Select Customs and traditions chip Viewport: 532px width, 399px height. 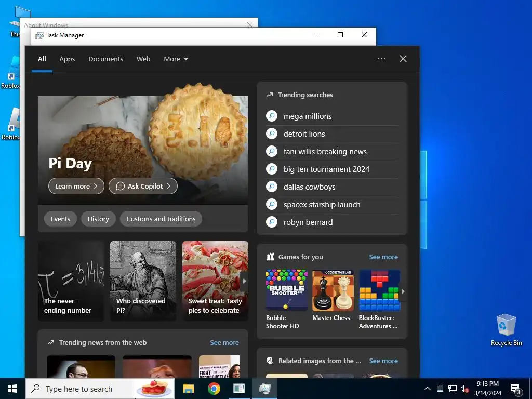pyautogui.click(x=161, y=219)
